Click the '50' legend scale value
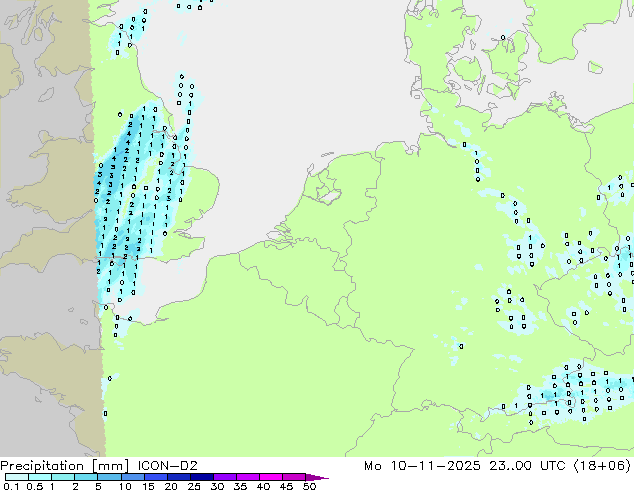634x490 pixels. point(309,486)
